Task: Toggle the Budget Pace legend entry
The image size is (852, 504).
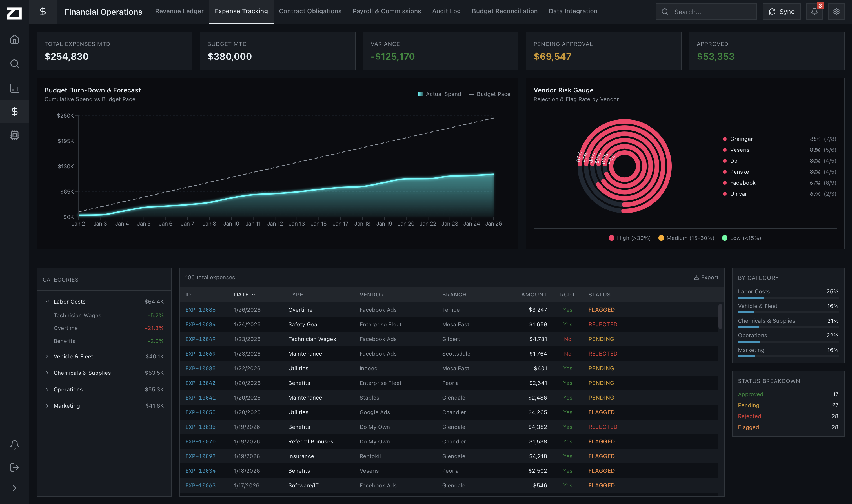Action: pos(490,94)
